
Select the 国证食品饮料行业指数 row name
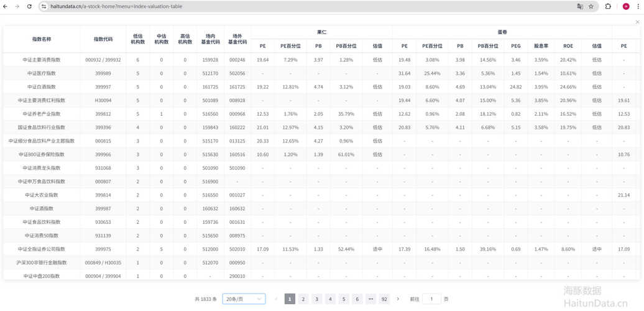(42, 128)
